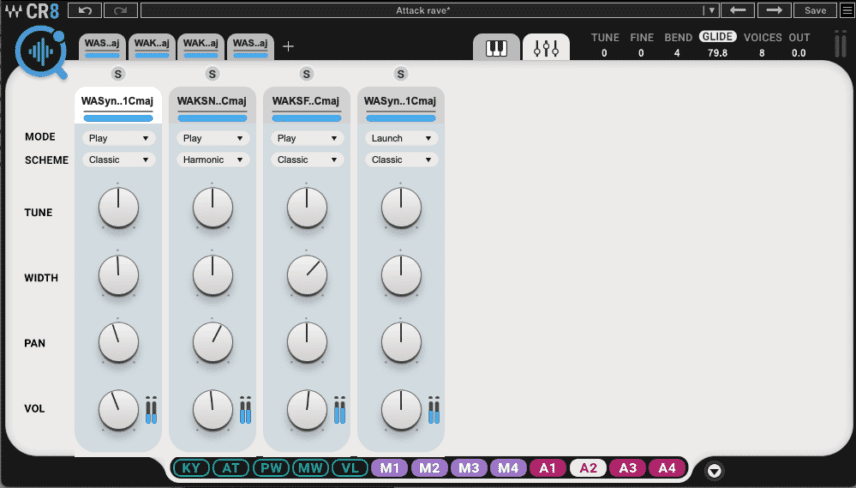The height and width of the screenshot is (488, 856).
Task: Solo the fourth WASyn..1Cmaj layer
Action: [401, 74]
